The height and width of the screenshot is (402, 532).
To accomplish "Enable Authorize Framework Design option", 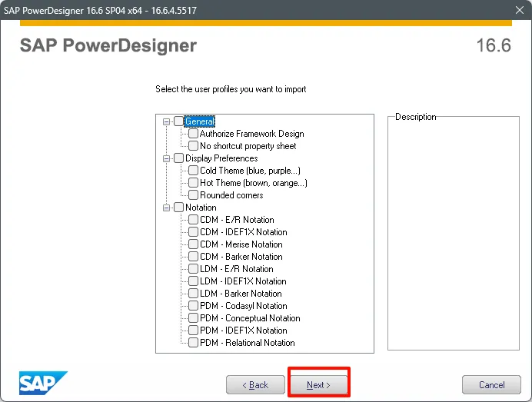I will tap(193, 133).
